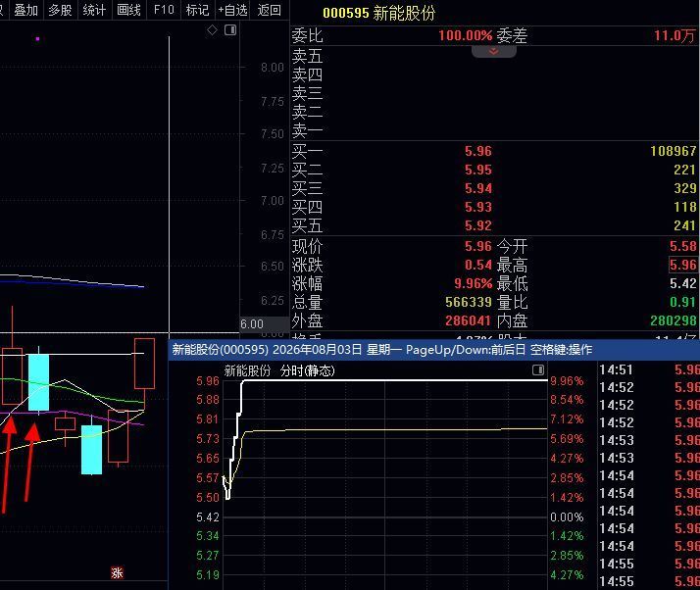Toggle the panel icon in the 分时 chart header
This screenshot has height=590, width=700.
pos(538,370)
